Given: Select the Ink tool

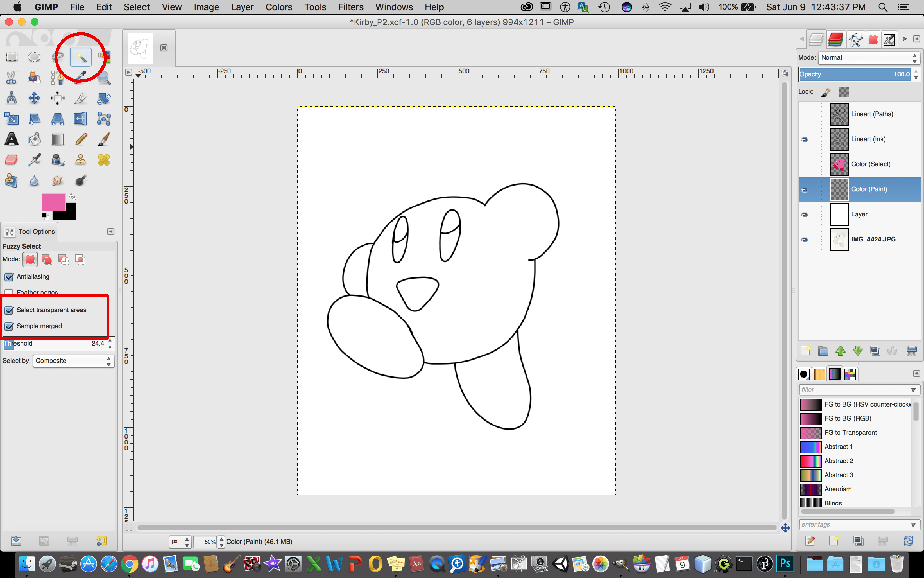Looking at the screenshot, I should 58,160.
